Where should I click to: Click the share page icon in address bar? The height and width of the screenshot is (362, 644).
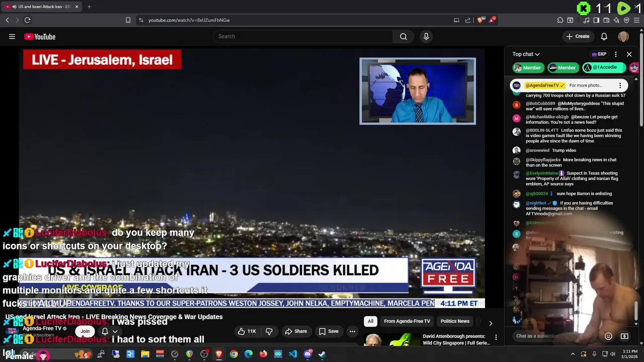pyautogui.click(x=468, y=20)
